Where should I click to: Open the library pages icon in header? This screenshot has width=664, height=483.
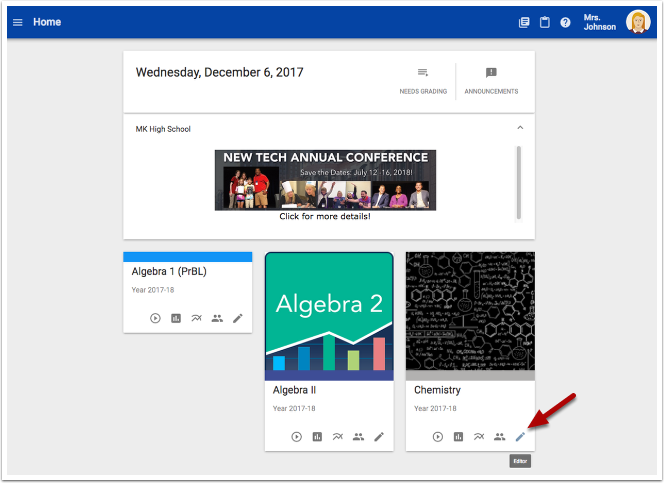coord(524,22)
